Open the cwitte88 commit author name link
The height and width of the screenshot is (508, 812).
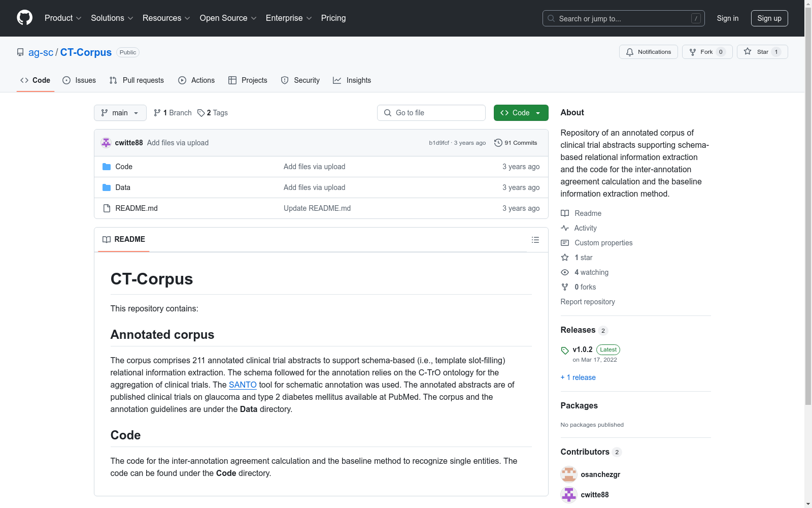click(129, 143)
